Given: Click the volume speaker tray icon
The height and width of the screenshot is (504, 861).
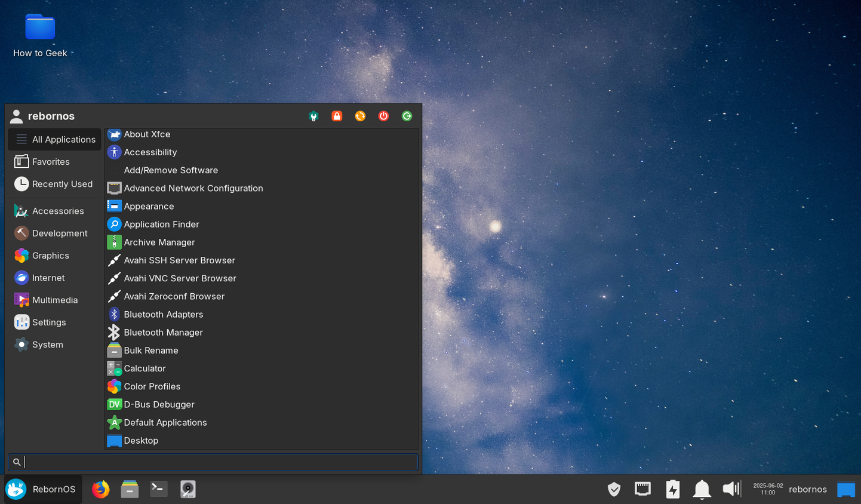Looking at the screenshot, I should click(x=731, y=489).
